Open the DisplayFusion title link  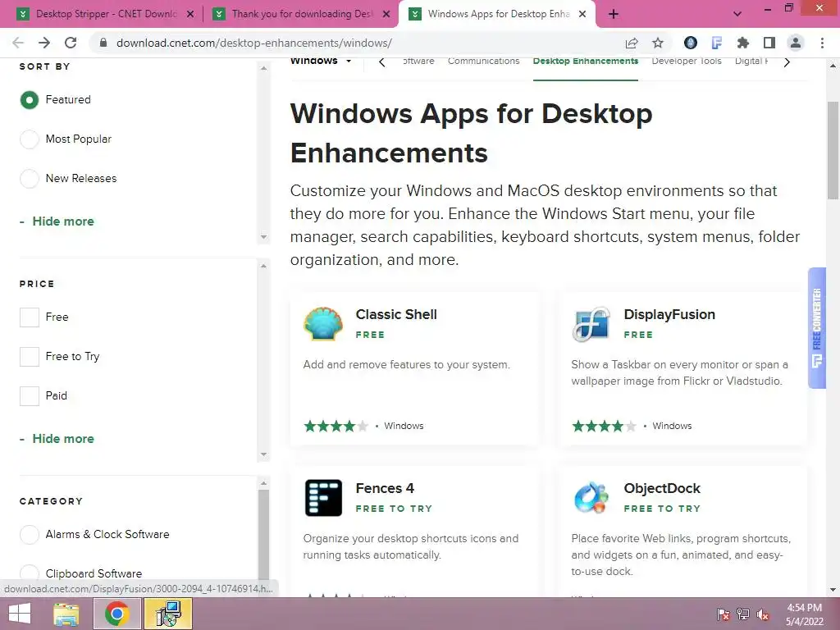tap(669, 314)
